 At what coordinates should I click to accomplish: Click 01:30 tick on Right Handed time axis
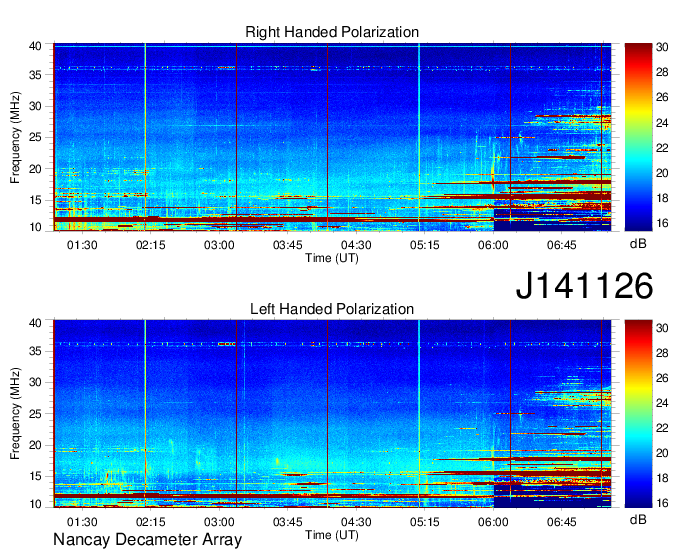[x=82, y=245]
